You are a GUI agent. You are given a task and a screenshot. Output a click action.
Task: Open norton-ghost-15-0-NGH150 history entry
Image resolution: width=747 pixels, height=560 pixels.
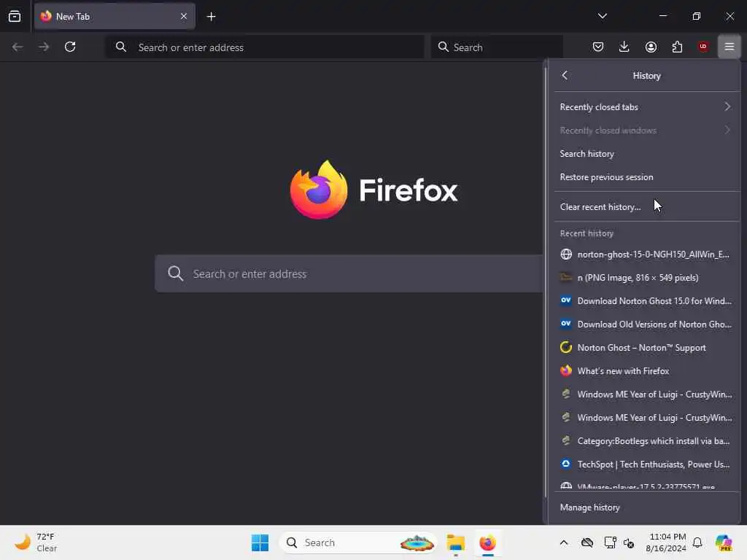[x=646, y=254]
